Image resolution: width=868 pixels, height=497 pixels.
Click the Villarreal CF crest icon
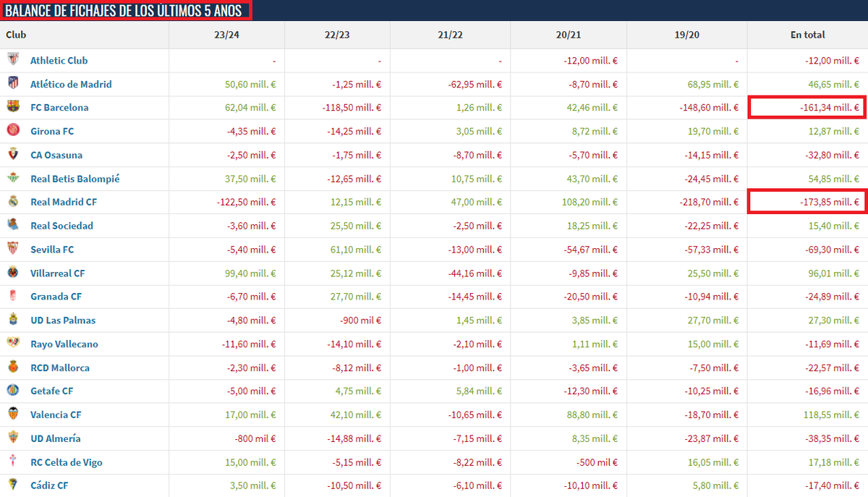tap(13, 273)
